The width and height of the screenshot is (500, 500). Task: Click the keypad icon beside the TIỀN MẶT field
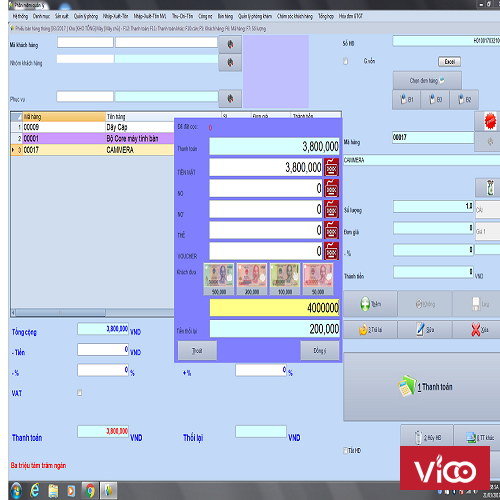point(331,167)
